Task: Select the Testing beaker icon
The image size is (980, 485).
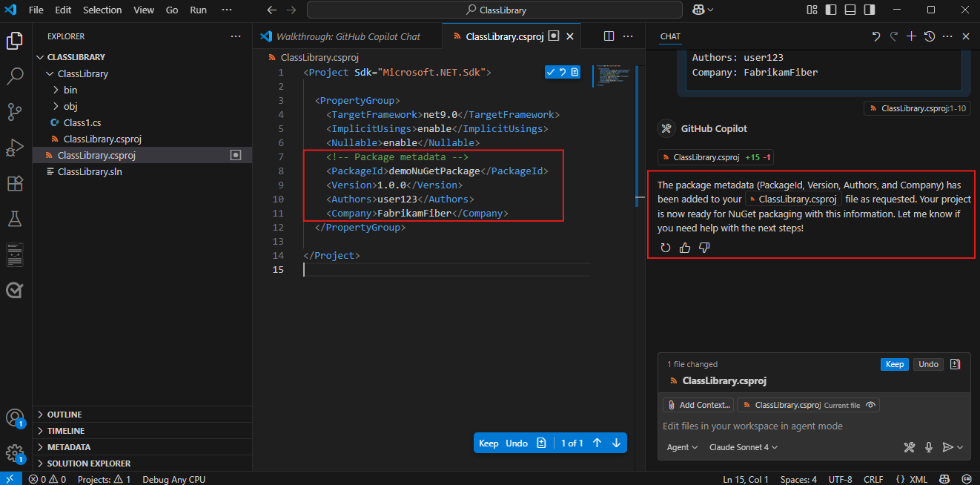Action: (15, 219)
